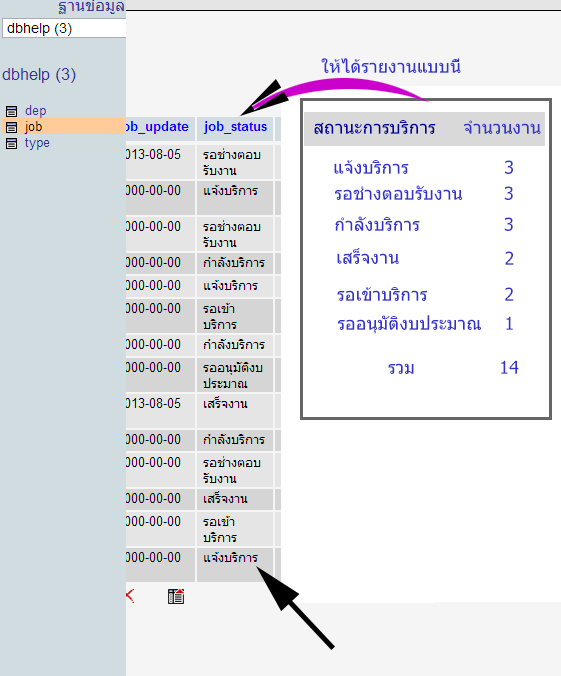Click the 2013-08-05 date in the first row
The height and width of the screenshot is (676, 561).
(x=153, y=155)
